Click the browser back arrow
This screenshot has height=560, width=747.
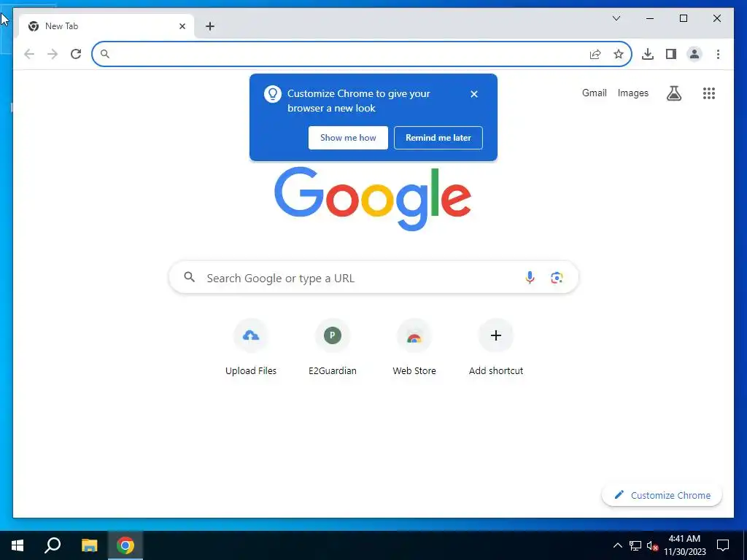[29, 54]
